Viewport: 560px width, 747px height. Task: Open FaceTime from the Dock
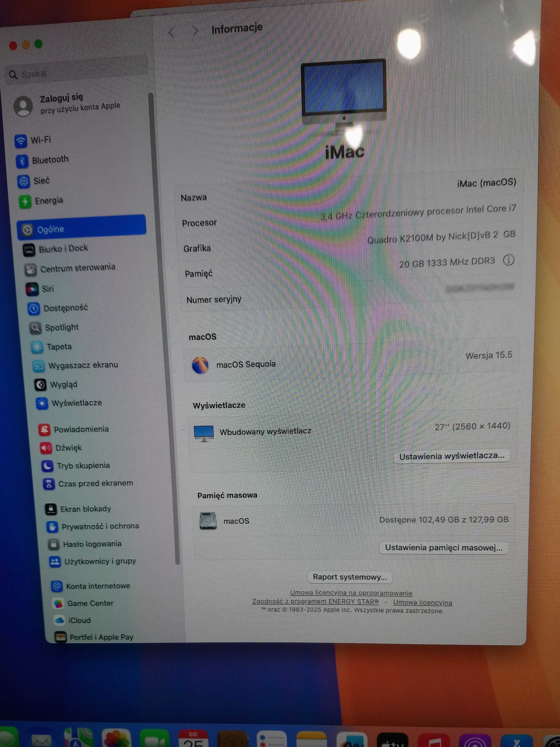[x=154, y=738]
